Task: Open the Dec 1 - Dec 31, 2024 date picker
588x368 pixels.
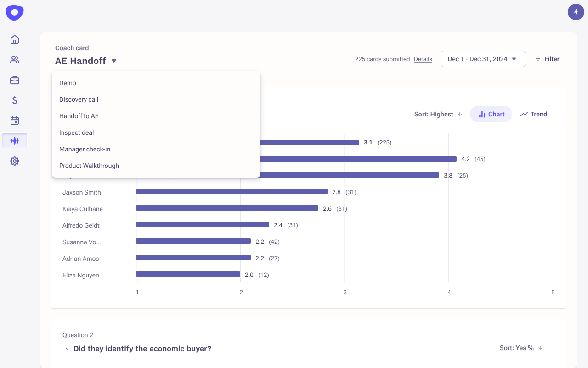Action: click(483, 59)
